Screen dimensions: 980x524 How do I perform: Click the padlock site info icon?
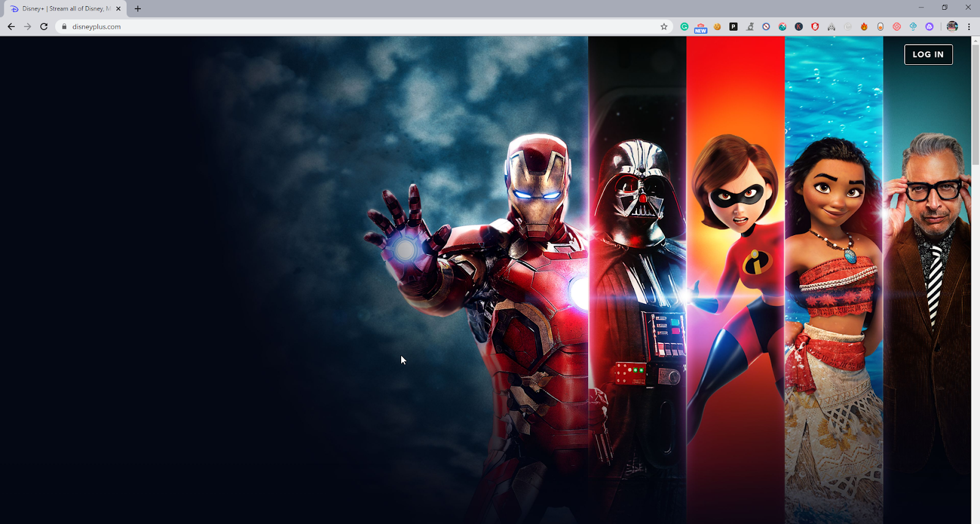(x=64, y=26)
